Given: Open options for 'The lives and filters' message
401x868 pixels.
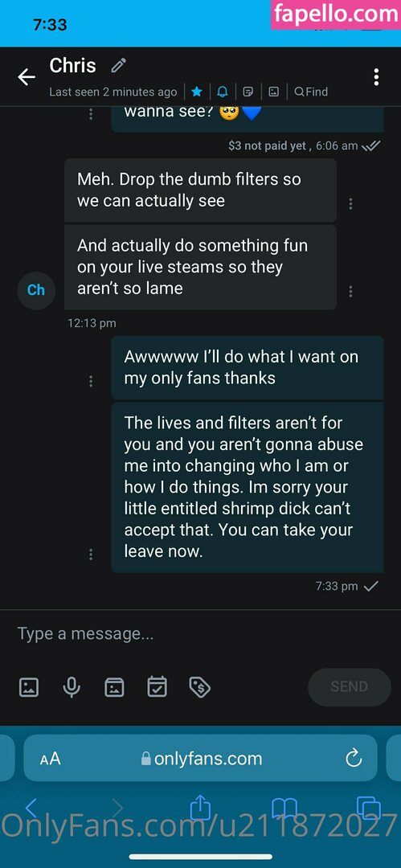Looking at the screenshot, I should 91,554.
